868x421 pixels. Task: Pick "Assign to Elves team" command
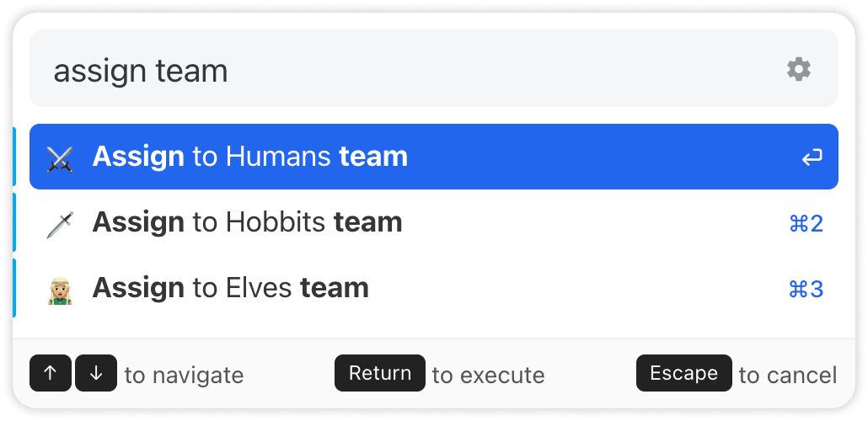[230, 288]
